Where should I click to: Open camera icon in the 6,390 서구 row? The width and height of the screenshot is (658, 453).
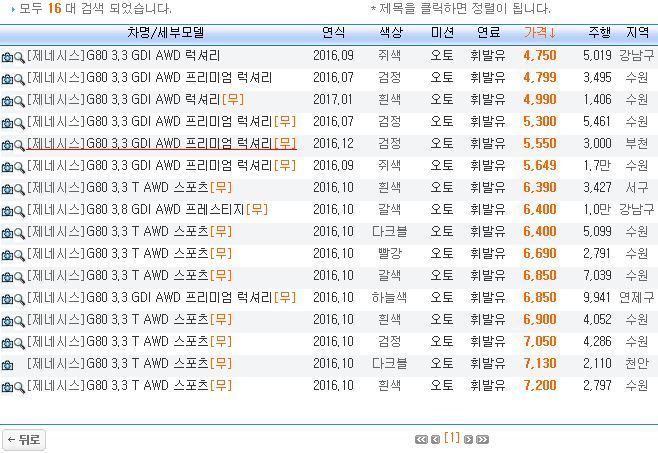pos(7,189)
